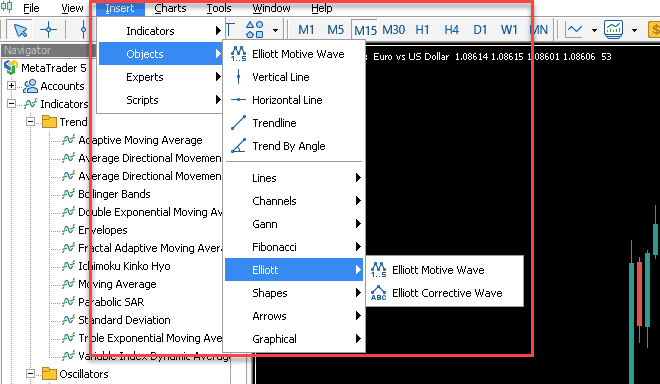This screenshot has height=384, width=660.
Task: Click Elliott Corrective Wave ABC icon
Action: (x=378, y=293)
